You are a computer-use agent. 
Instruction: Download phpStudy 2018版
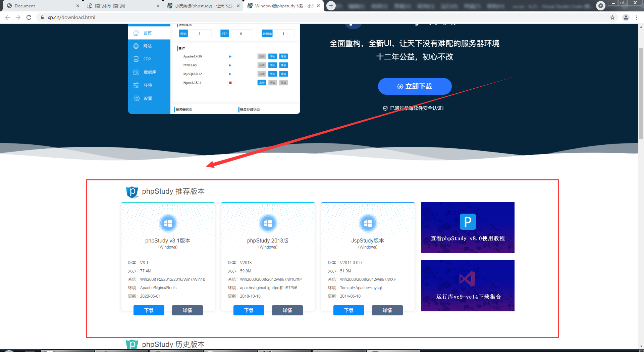249,310
